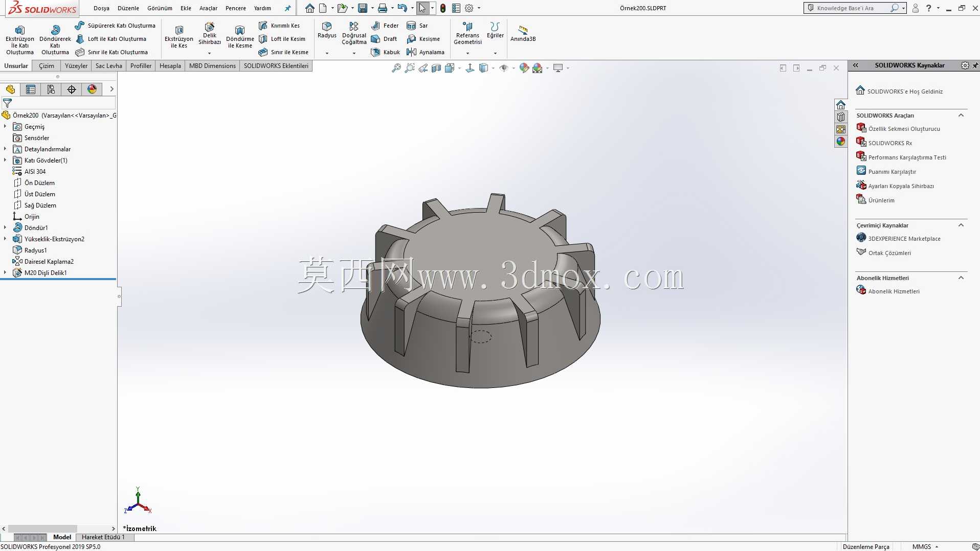Open MMGS unit system selector
Screen dimensions: 980x551
925,547
